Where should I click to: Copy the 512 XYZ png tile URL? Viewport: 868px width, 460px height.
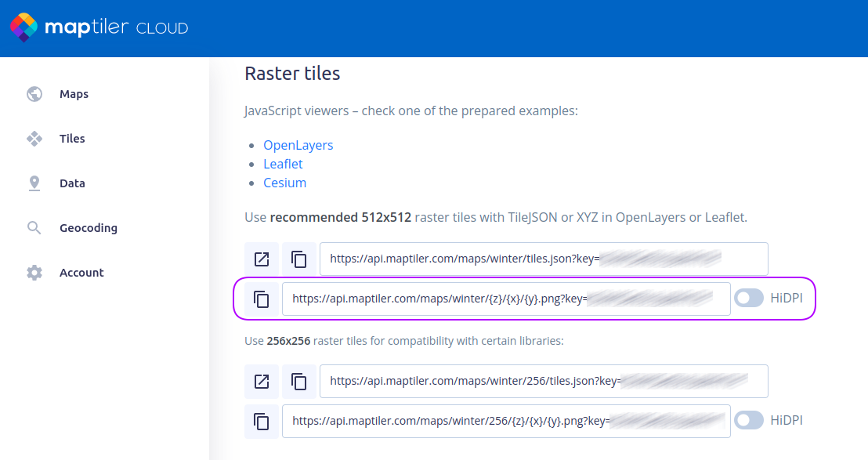point(262,299)
